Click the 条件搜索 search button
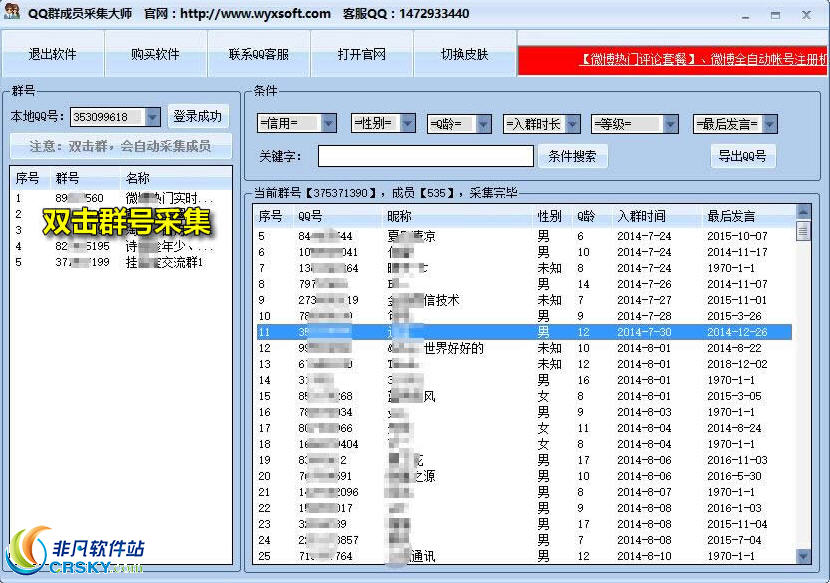Image resolution: width=830 pixels, height=583 pixels. 572,156
